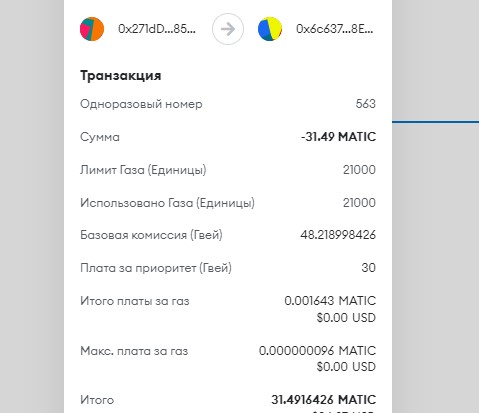
Task: Click the Использовано Газа value 21000
Action: tap(359, 202)
